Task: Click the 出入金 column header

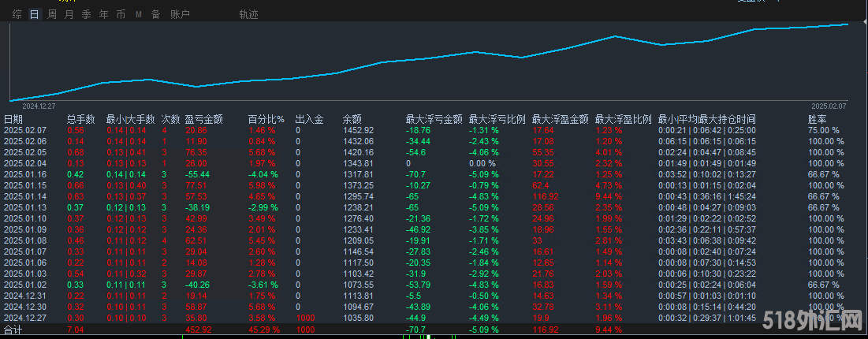Action: point(310,120)
